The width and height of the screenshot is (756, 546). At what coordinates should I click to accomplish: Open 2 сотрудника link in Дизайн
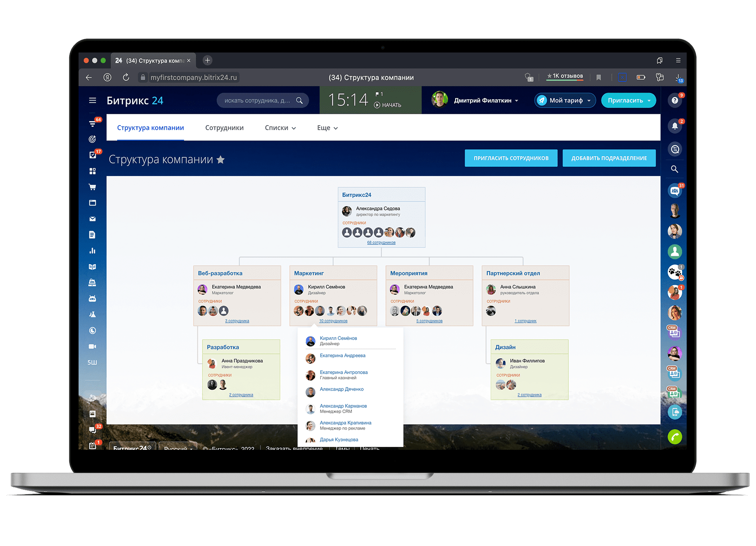pyautogui.click(x=530, y=395)
